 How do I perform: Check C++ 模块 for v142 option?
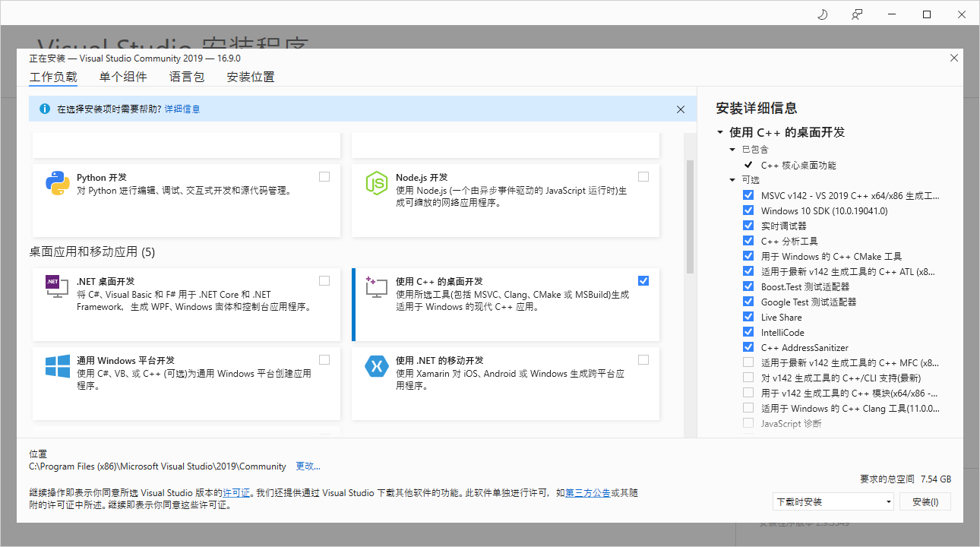coord(748,393)
